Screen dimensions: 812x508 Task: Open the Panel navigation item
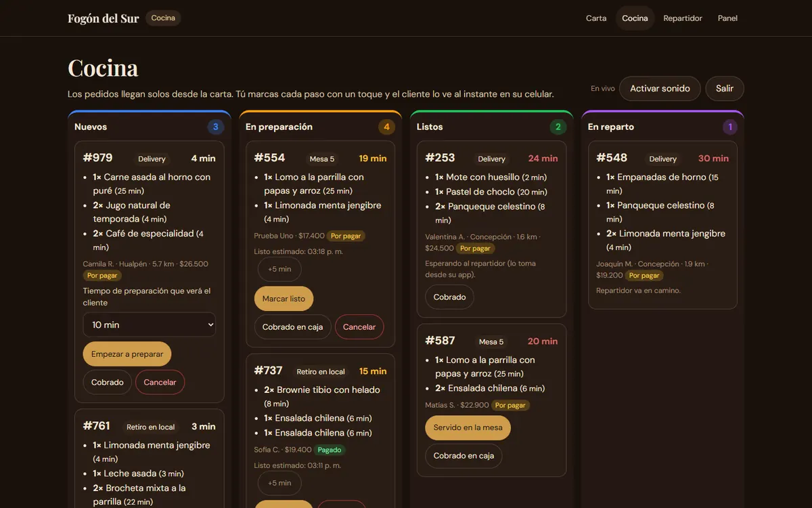click(x=727, y=18)
